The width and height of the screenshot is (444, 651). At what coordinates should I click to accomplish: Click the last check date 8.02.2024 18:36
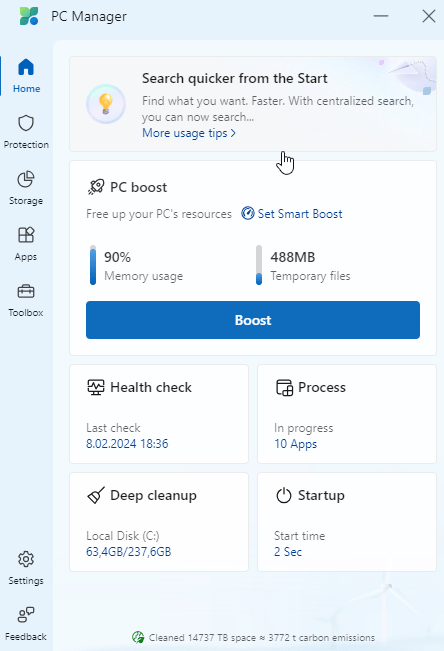point(127,444)
